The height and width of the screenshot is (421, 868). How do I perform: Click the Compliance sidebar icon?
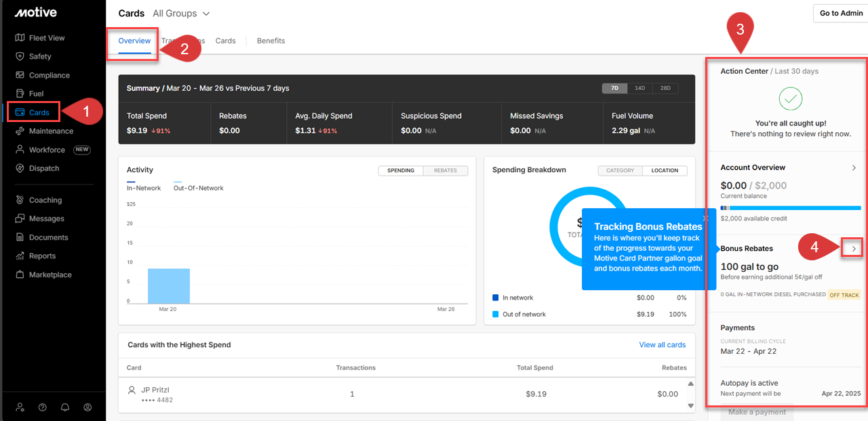click(x=20, y=75)
